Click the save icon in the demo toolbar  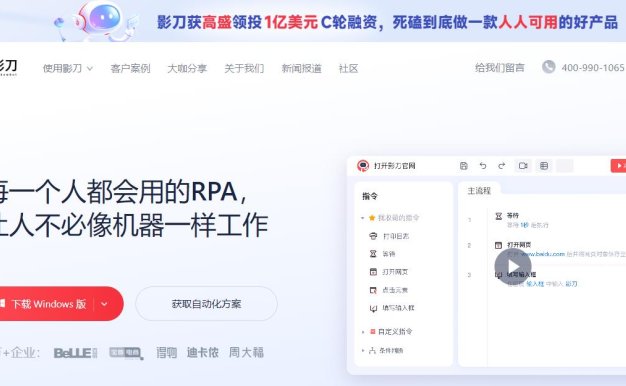coord(464,166)
